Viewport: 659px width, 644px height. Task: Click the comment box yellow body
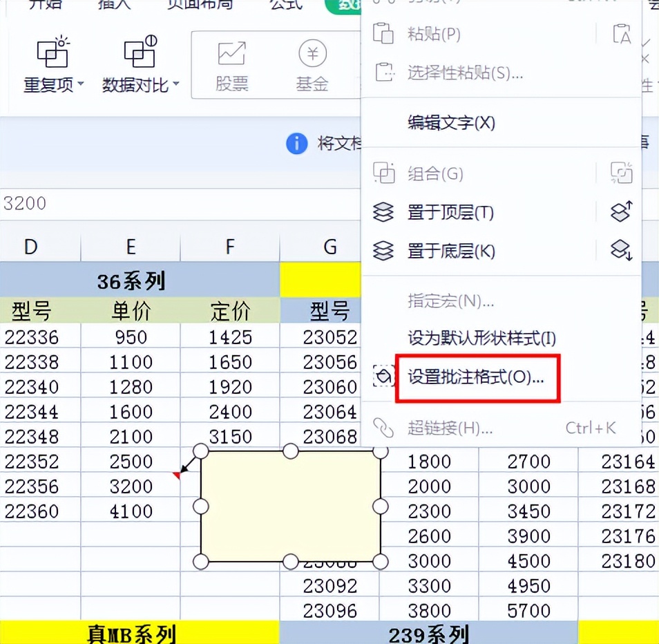pos(290,506)
